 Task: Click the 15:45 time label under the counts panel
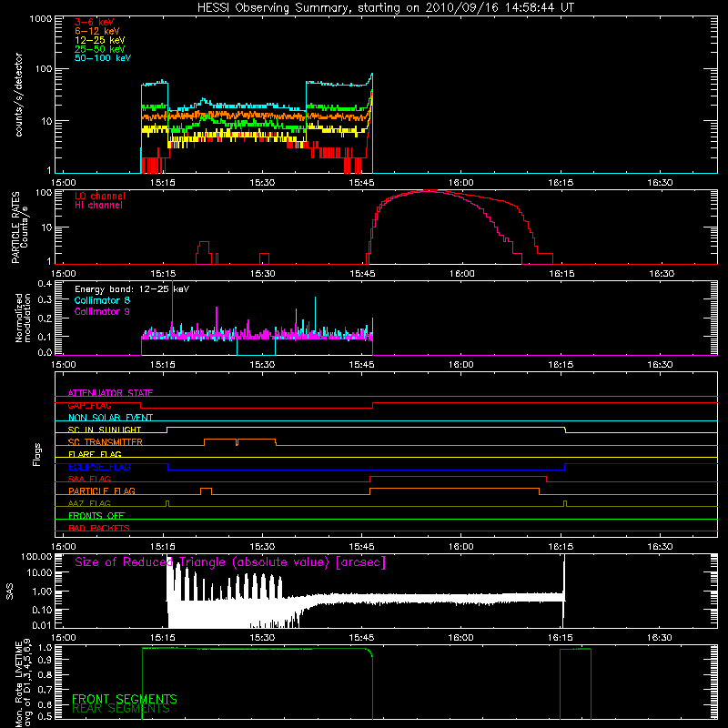361,183
